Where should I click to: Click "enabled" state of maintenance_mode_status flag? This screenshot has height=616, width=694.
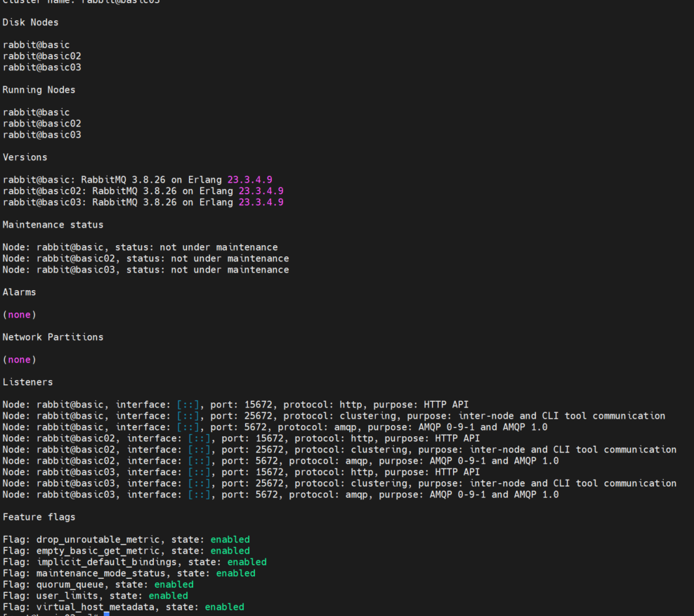point(235,574)
